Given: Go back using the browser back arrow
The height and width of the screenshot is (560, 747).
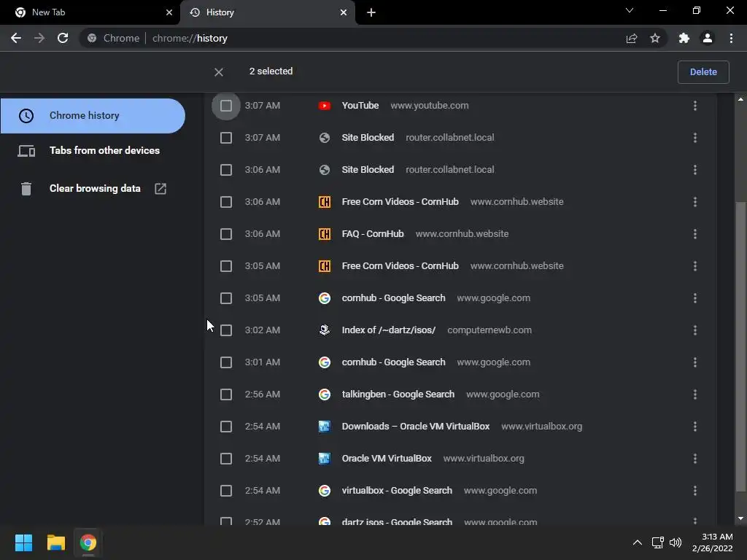Looking at the screenshot, I should (16, 38).
